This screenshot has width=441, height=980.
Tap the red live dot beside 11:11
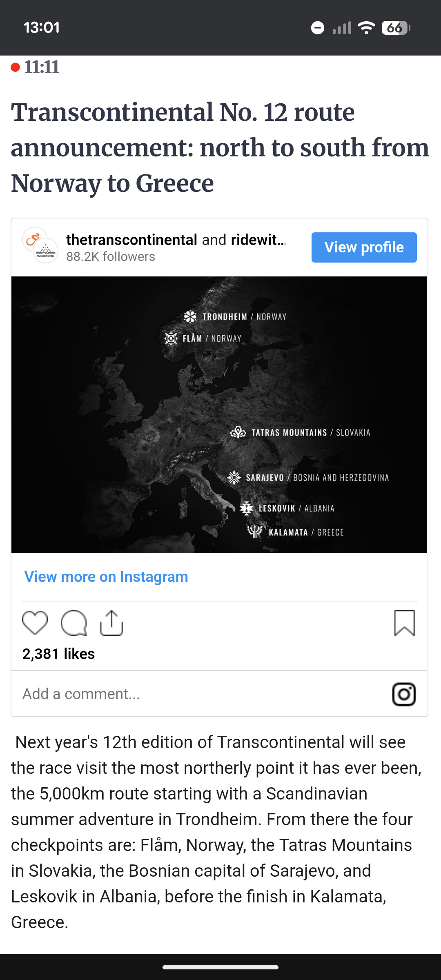16,67
